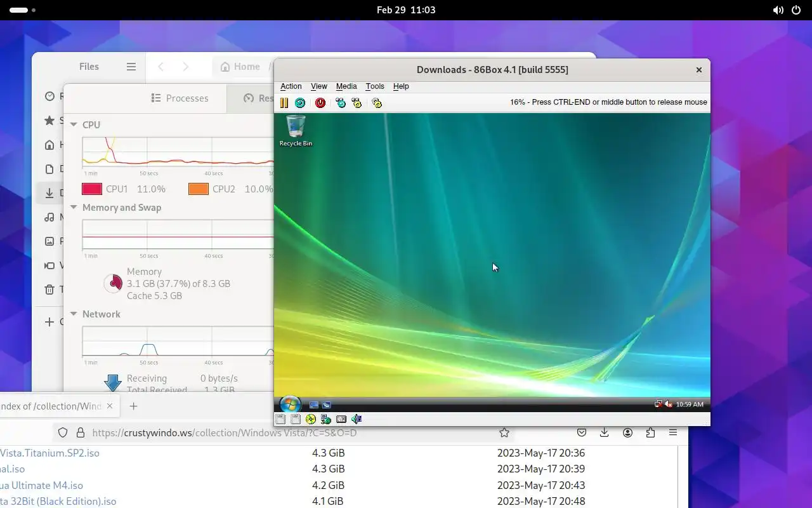
Task: Click Save to Pocket icon in Firefox
Action: tap(582, 432)
